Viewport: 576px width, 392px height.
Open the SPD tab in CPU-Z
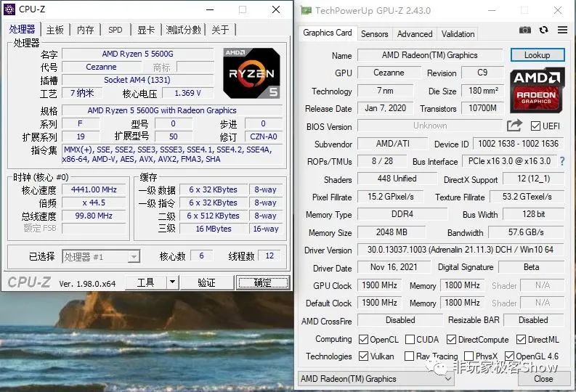[115, 30]
